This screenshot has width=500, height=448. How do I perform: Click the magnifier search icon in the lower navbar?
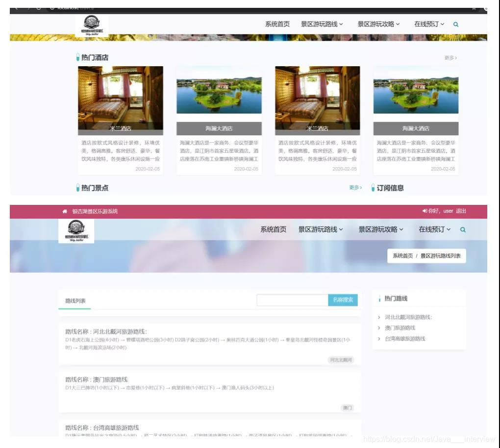[x=462, y=229]
